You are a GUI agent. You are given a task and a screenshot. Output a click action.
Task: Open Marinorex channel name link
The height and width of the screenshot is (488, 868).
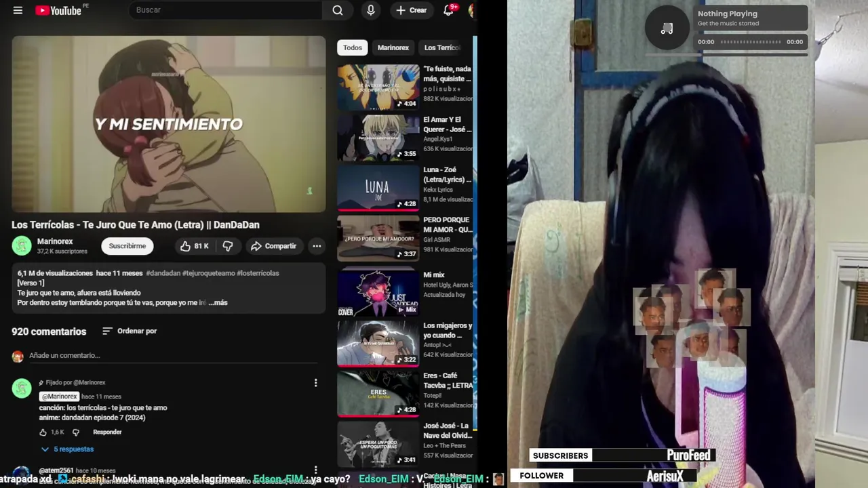(55, 241)
